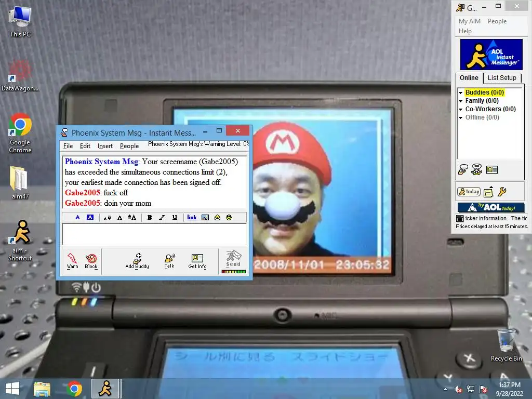The height and width of the screenshot is (399, 532).
Task: Open aim47 folder on desktop
Action: (x=20, y=182)
